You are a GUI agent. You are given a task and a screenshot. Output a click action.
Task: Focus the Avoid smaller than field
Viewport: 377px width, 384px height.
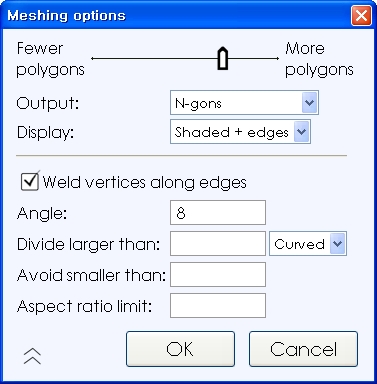[218, 274]
